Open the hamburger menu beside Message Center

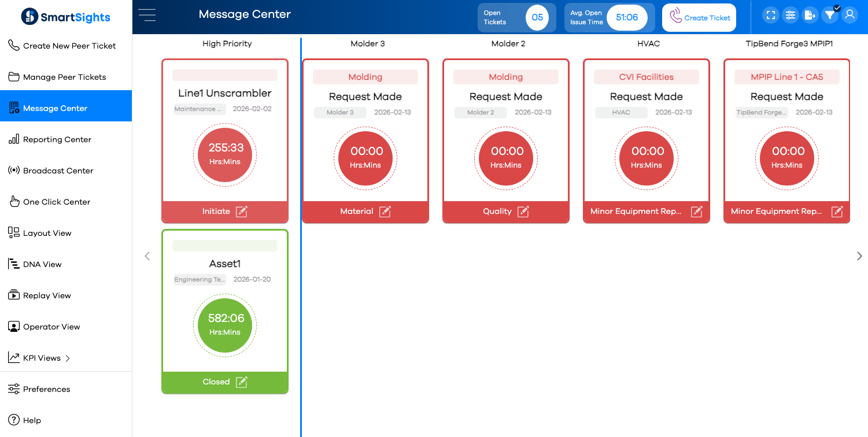tap(147, 15)
